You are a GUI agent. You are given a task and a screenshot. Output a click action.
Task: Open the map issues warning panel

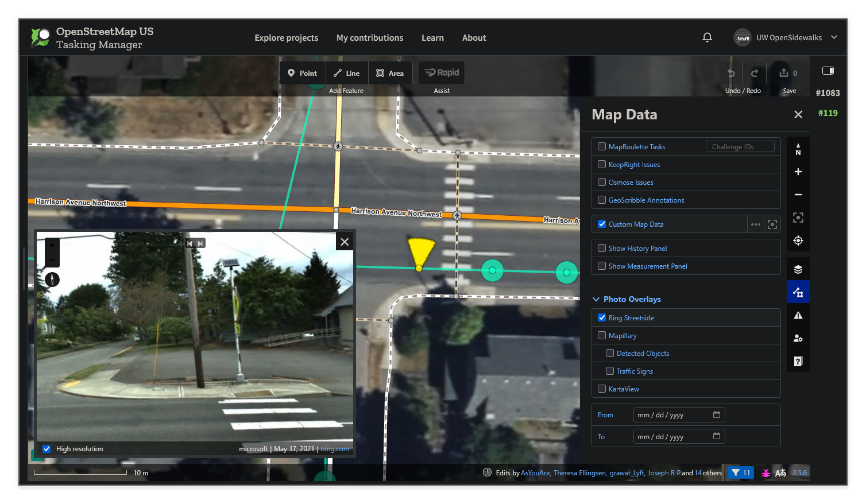tap(798, 315)
